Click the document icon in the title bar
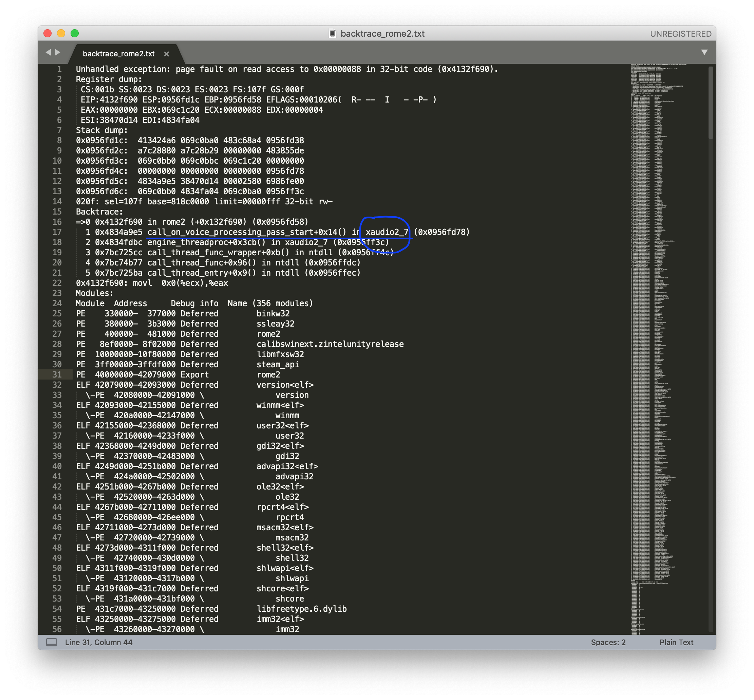The image size is (754, 700). (333, 33)
